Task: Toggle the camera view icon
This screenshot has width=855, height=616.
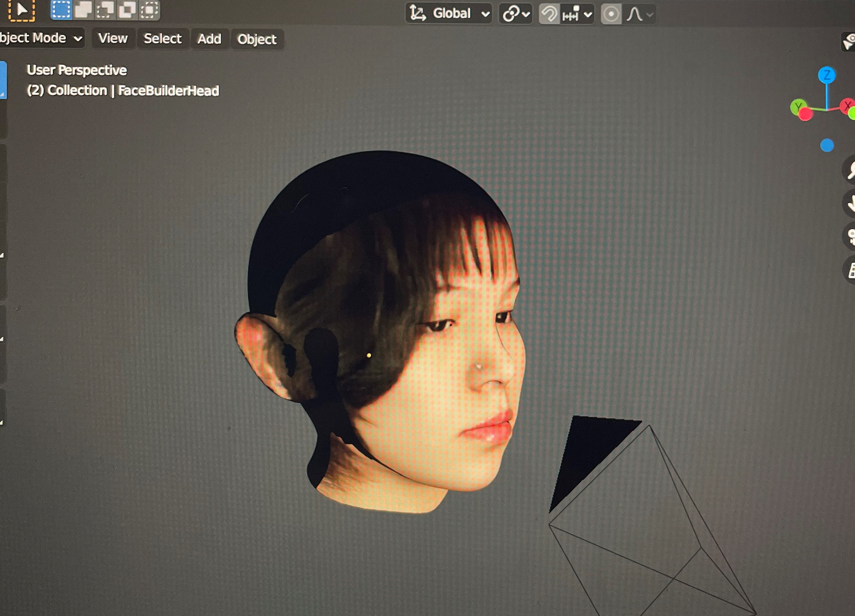Action: 850,237
